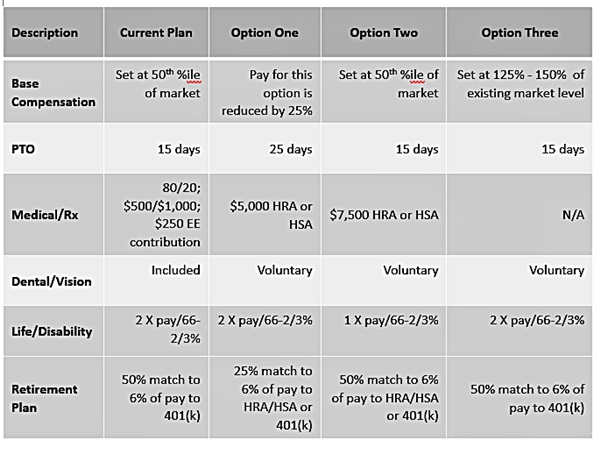The height and width of the screenshot is (454, 600).
Task: Select the Life/Disability row label
Action: [x=52, y=330]
